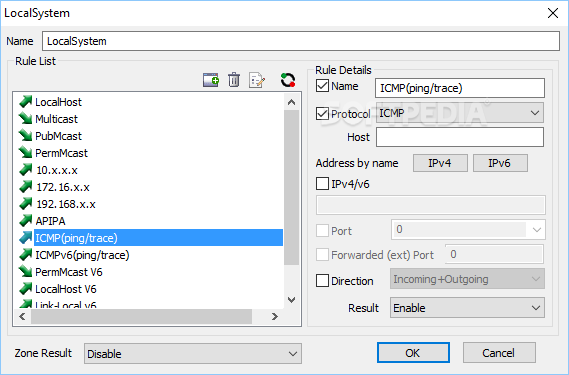569x375 pixels.
Task: Click the arrow icon beside ICMPv6(ping/trace)
Action: [25, 255]
